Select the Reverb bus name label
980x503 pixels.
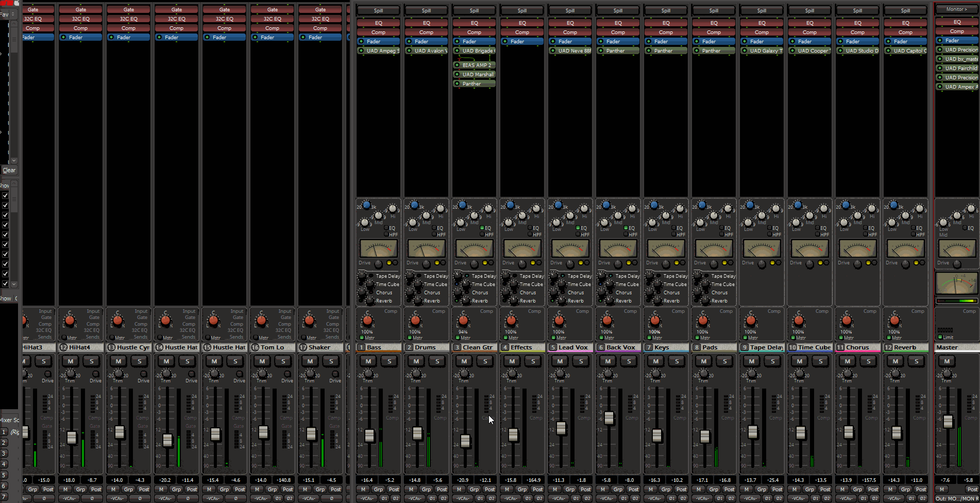coord(905,347)
